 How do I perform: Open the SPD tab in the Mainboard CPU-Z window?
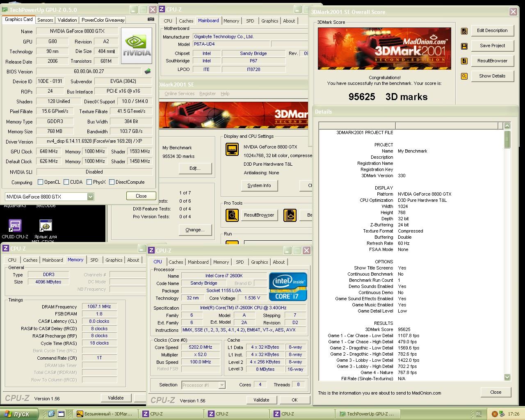pyautogui.click(x=250, y=21)
